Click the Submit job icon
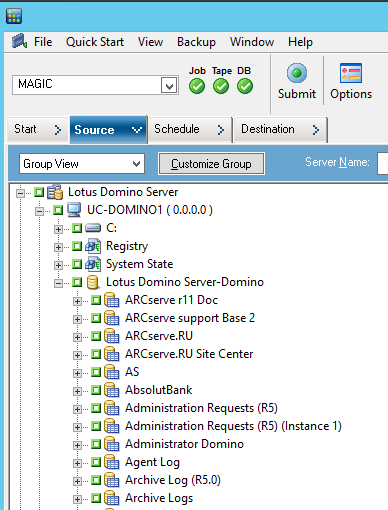The image size is (388, 510). coord(297,73)
